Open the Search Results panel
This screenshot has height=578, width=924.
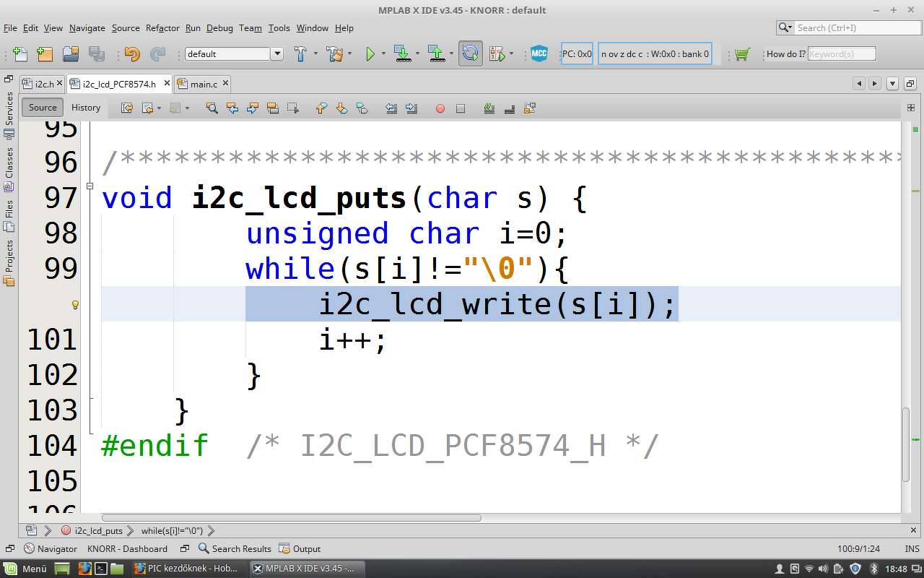[235, 548]
